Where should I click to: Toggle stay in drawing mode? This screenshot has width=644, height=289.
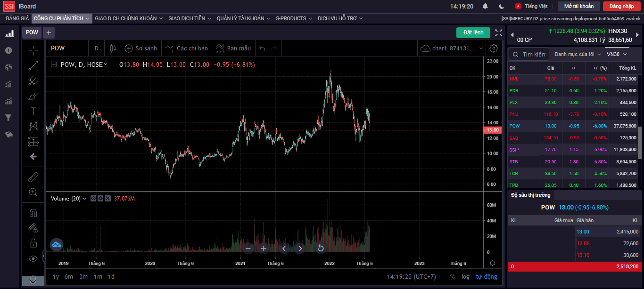pyautogui.click(x=33, y=228)
